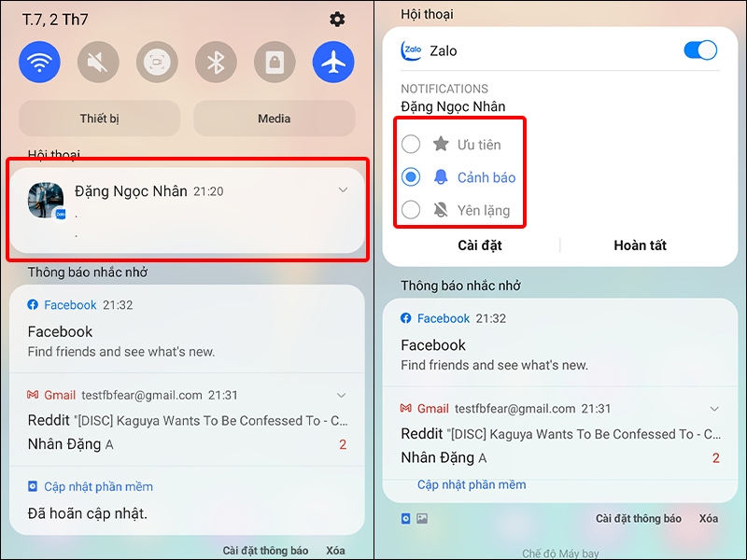Image resolution: width=747 pixels, height=560 pixels.
Task: Toggle the Bluetooth quick setting
Action: (216, 62)
